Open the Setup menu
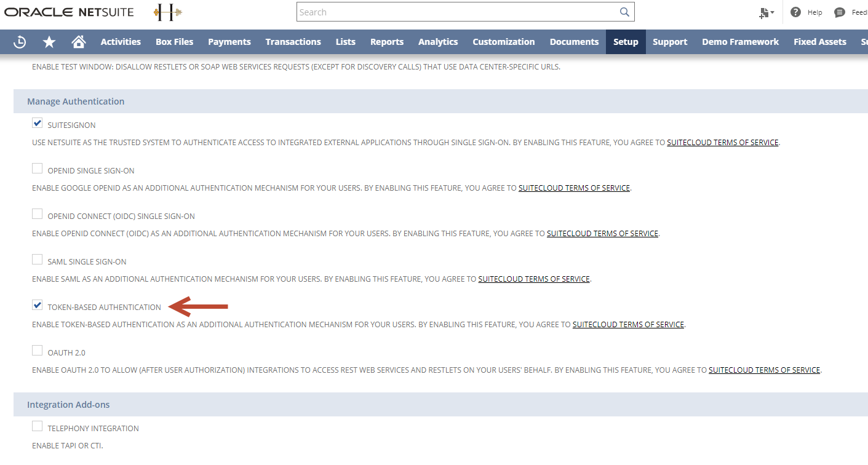This screenshot has width=868, height=465. coord(626,42)
